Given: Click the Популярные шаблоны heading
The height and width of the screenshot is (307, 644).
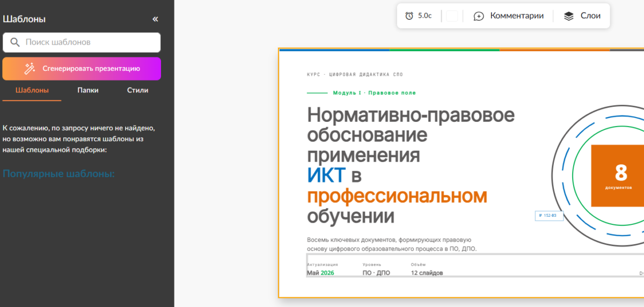Looking at the screenshot, I should (58, 174).
